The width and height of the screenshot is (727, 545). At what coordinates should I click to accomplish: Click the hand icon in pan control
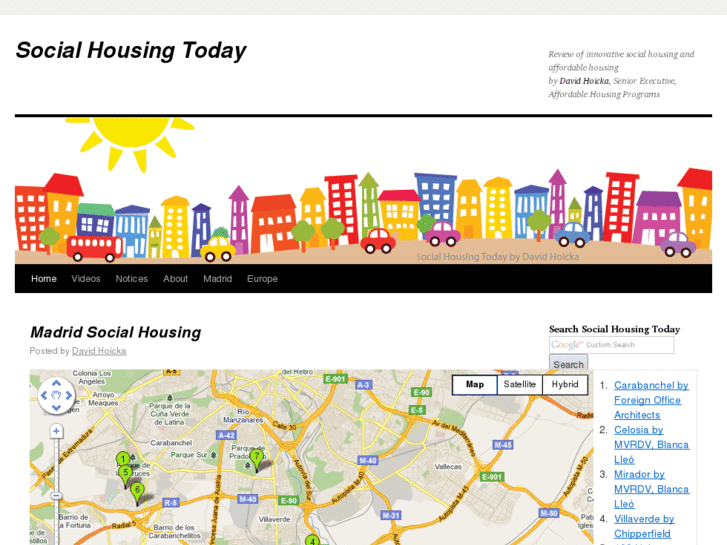(56, 396)
